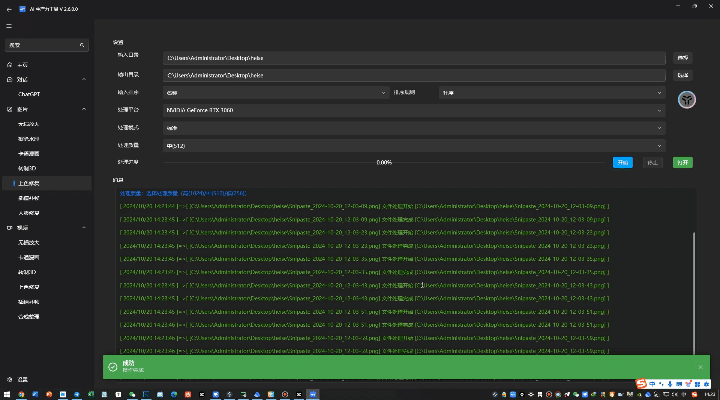Image resolution: width=720 pixels, height=400 pixels.
Task: Open settings gear at sidebar bottom
Action: pyautogui.click(x=10, y=379)
